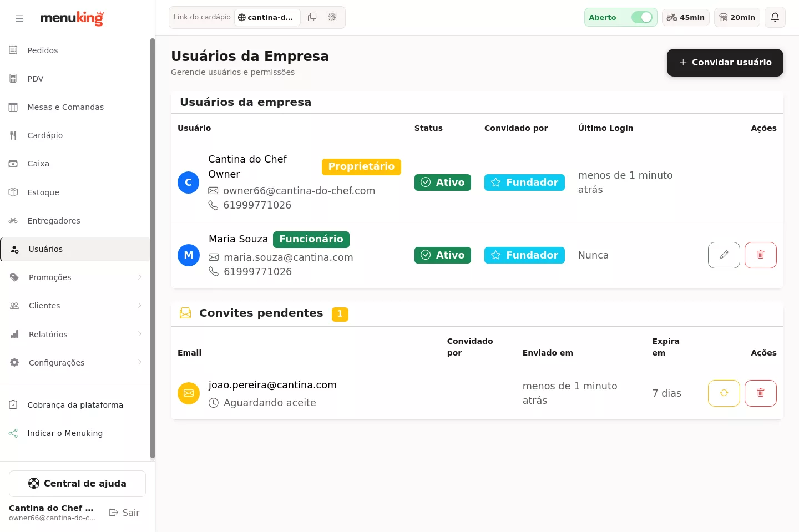Click the Promoções tag icon
This screenshot has height=532, width=799.
pos(14,277)
